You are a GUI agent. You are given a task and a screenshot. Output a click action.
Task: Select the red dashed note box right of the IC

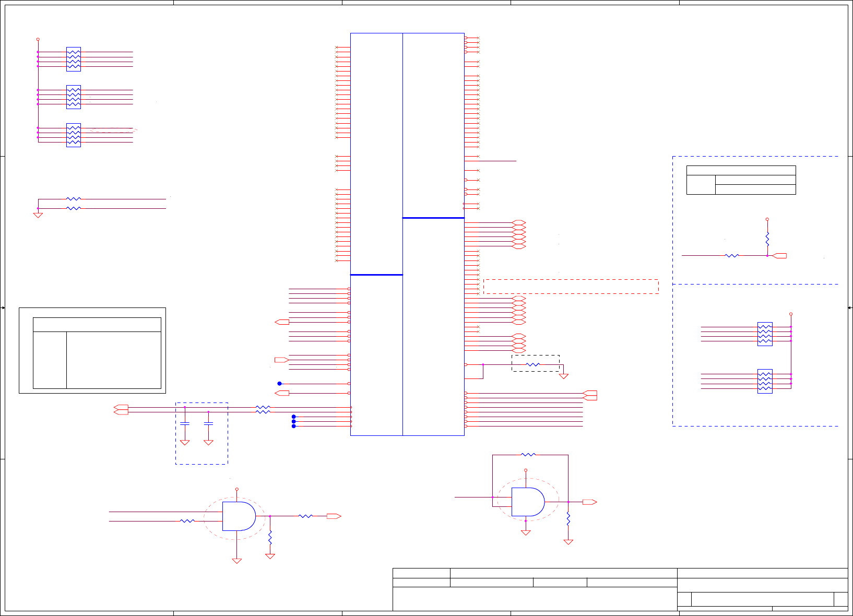pos(571,287)
